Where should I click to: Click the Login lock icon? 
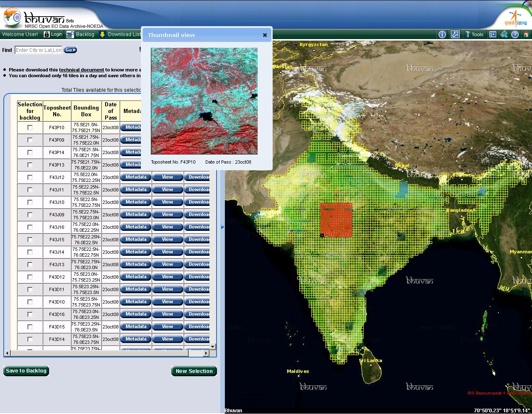[x=47, y=34]
